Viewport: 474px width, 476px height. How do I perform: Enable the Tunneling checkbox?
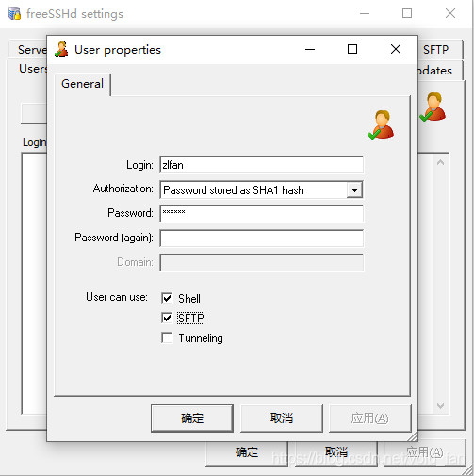tap(167, 338)
